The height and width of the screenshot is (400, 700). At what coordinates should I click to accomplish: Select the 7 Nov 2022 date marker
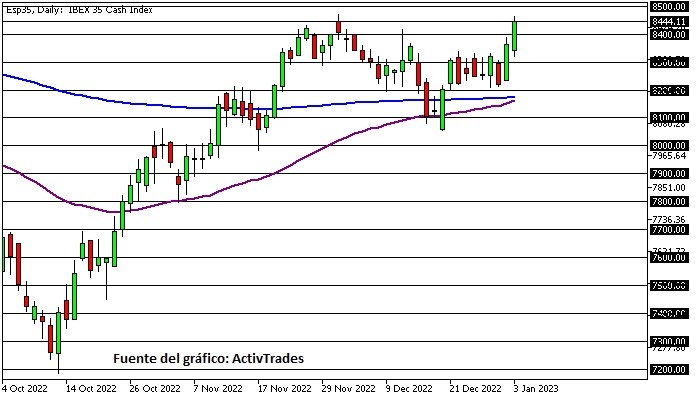(217, 387)
